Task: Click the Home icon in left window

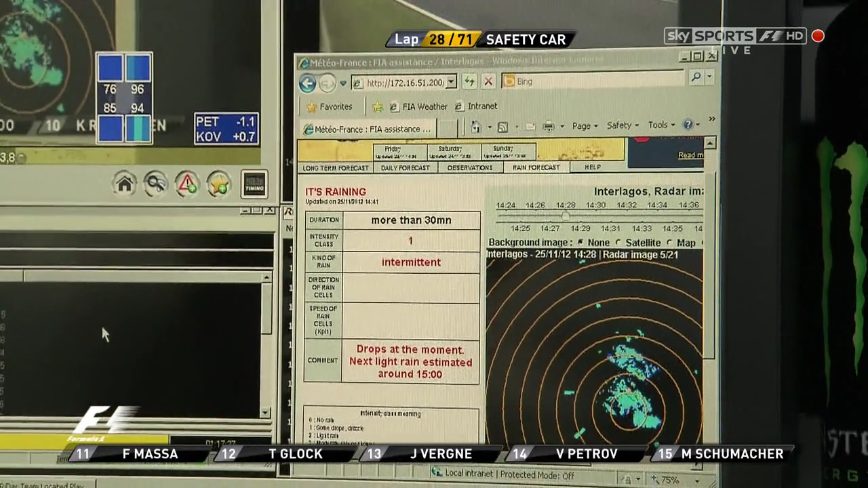Action: (x=124, y=184)
